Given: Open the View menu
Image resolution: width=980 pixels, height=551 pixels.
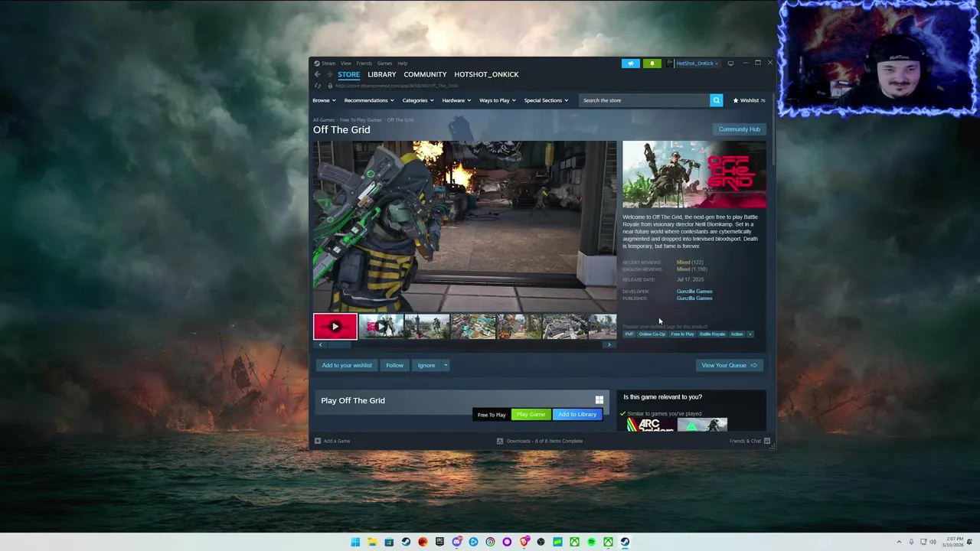Looking at the screenshot, I should click(346, 64).
